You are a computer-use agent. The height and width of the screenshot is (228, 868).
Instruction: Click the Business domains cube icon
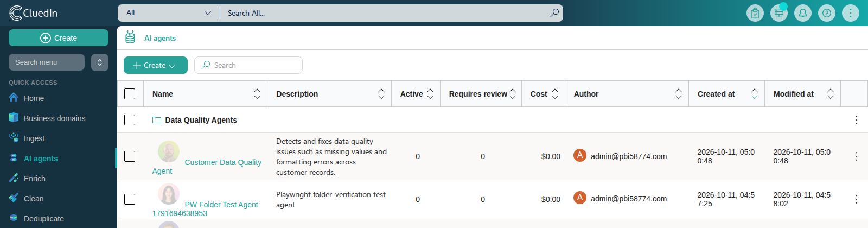[14, 118]
